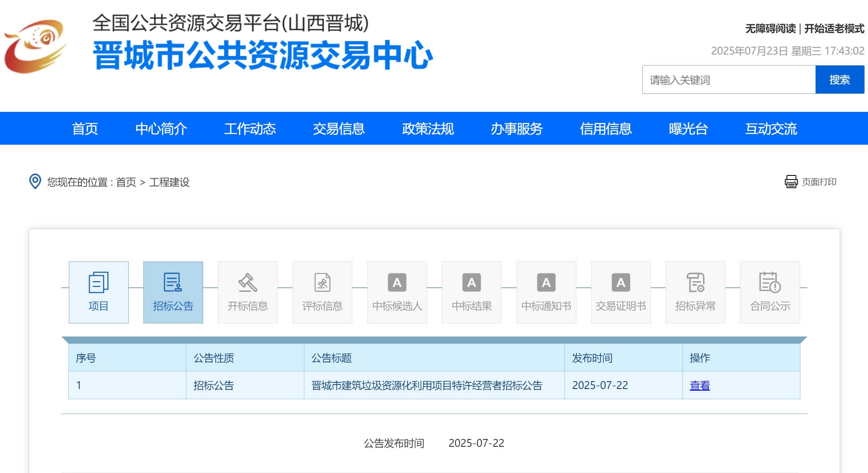Open 中心简介 navigation item
The image size is (868, 473).
161,129
